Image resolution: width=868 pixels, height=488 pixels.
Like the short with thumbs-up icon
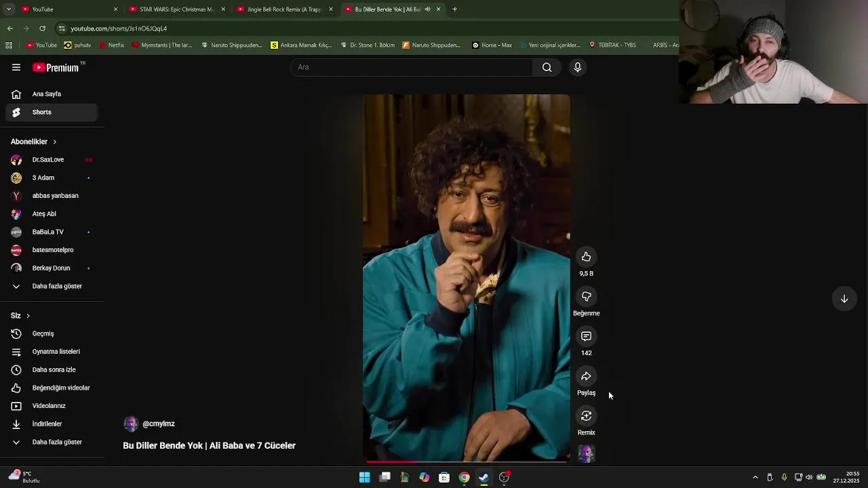[x=586, y=257]
